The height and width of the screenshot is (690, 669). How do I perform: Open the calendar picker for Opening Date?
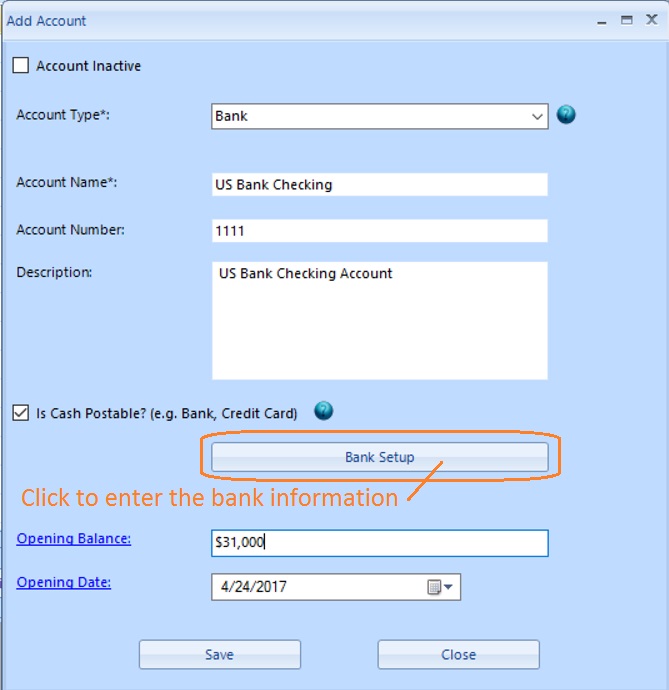coord(440,587)
